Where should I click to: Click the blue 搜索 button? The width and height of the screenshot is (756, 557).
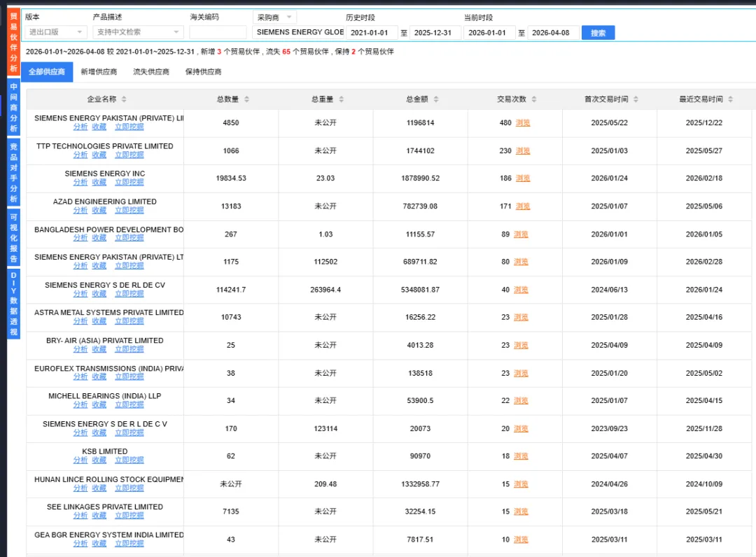pos(597,31)
